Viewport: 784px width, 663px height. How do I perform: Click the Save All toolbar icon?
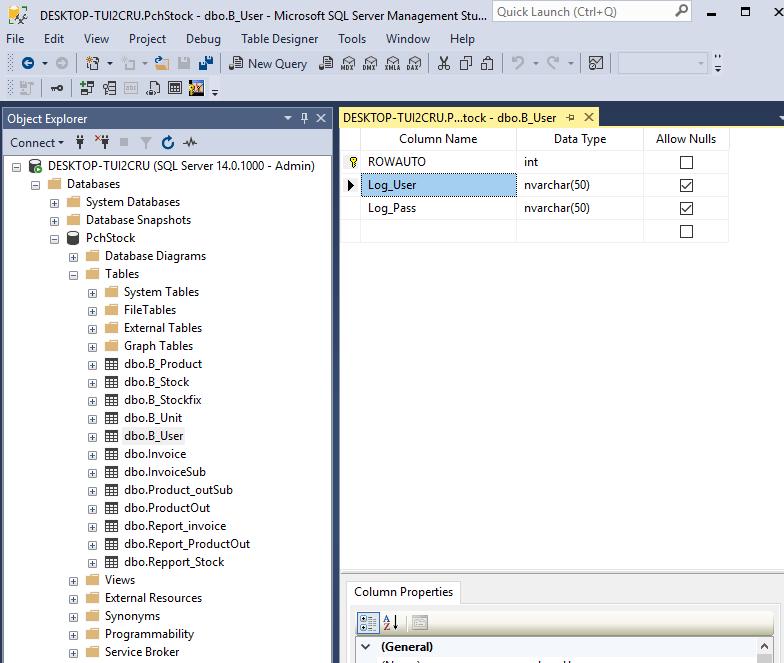pos(206,63)
